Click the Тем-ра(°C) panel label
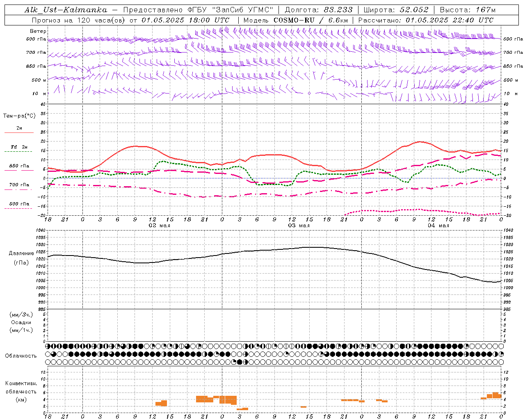The width and height of the screenshot is (525, 420). [x=19, y=116]
